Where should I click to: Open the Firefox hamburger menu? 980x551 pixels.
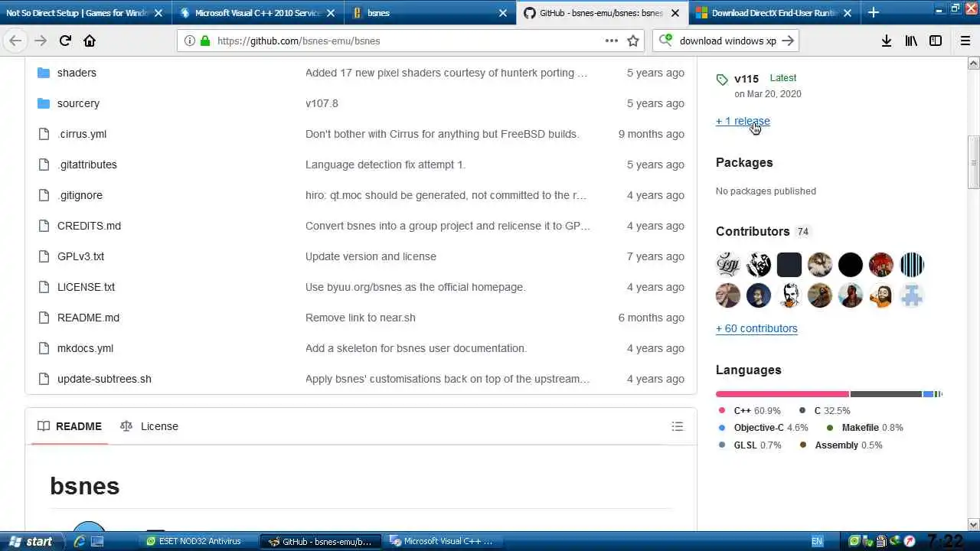(x=965, y=41)
